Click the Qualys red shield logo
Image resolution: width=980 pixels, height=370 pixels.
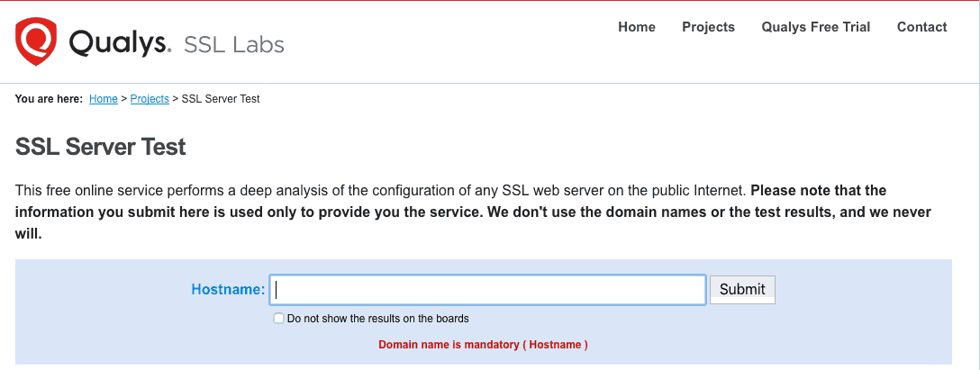click(x=36, y=41)
